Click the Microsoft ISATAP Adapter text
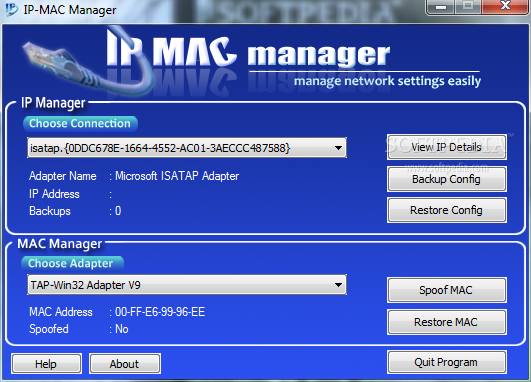 coord(177,176)
